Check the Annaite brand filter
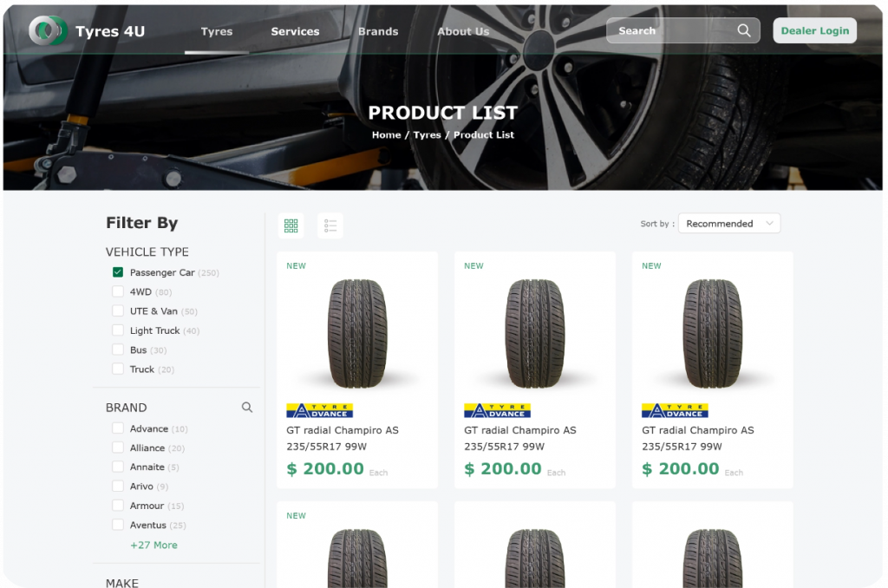 coord(118,467)
